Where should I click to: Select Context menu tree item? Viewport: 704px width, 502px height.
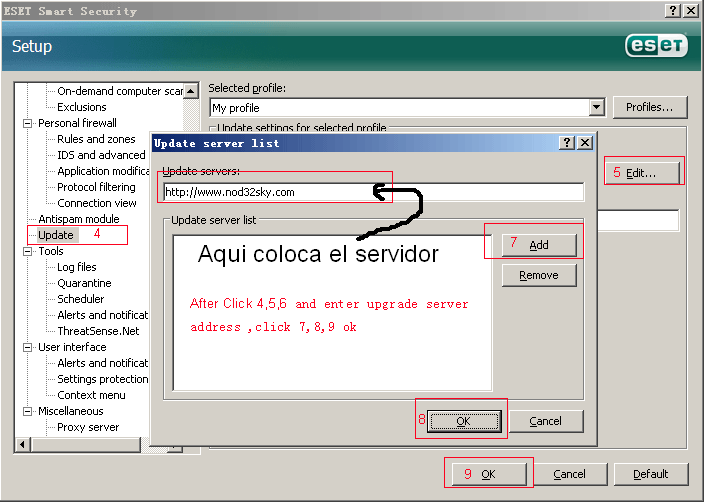92,396
